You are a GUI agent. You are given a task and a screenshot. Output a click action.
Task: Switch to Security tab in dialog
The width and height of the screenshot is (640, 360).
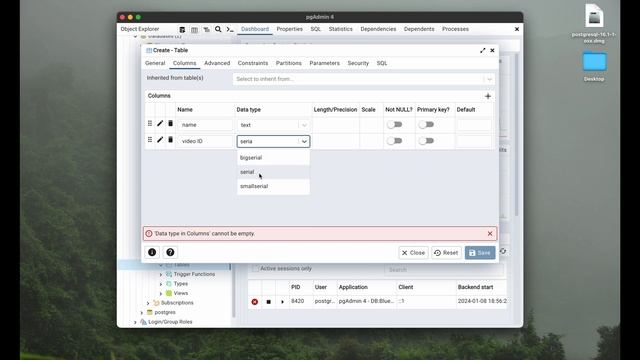[358, 63]
